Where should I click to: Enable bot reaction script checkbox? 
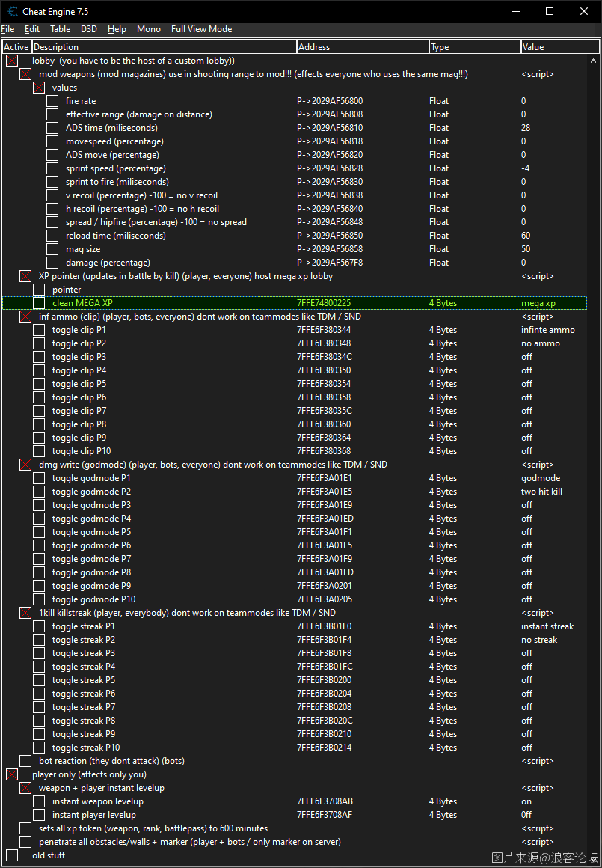pos(25,761)
